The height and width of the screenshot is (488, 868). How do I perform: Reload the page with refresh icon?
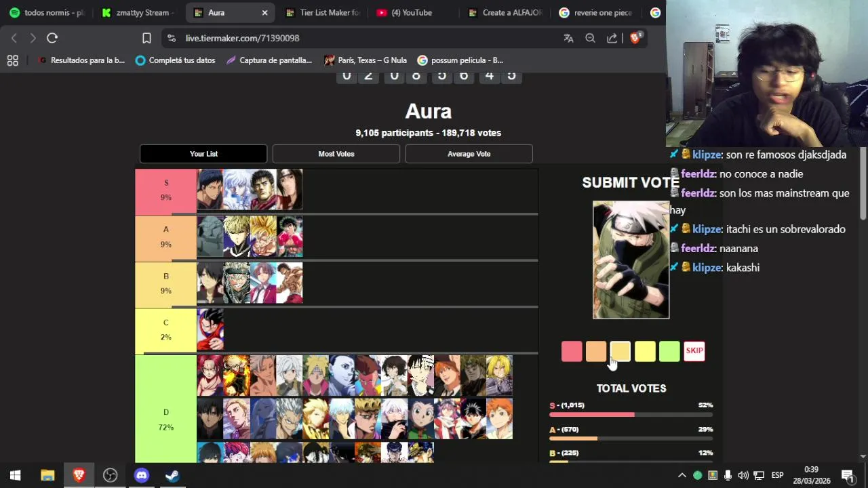click(52, 38)
